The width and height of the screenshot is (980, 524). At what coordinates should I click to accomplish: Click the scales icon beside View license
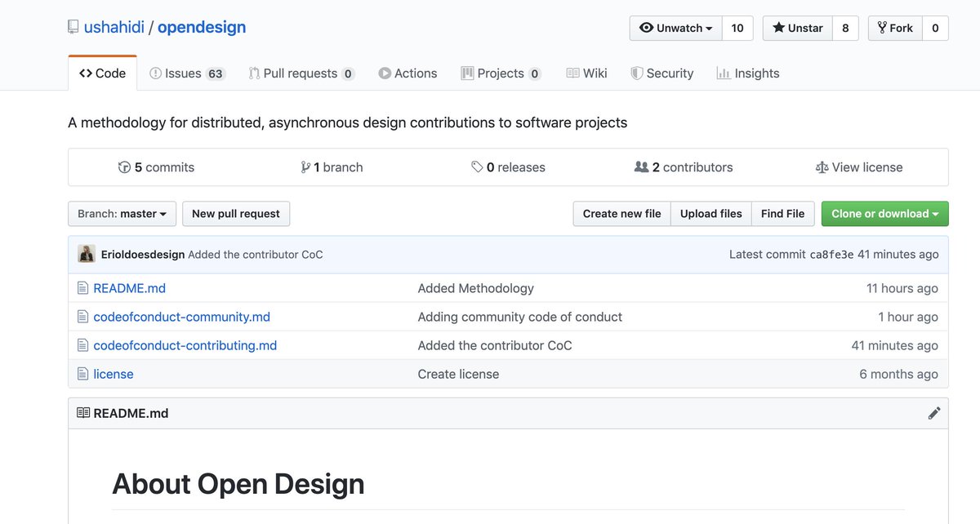tap(822, 167)
